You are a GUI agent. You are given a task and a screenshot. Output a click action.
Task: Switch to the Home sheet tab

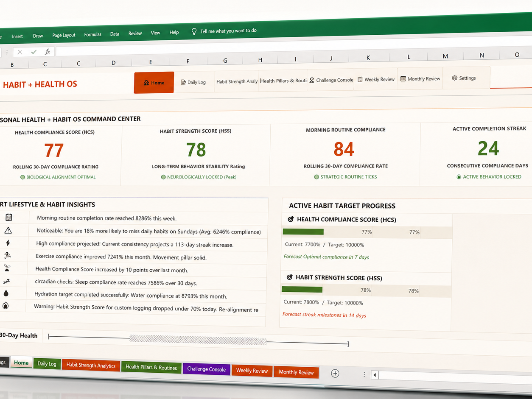21,363
